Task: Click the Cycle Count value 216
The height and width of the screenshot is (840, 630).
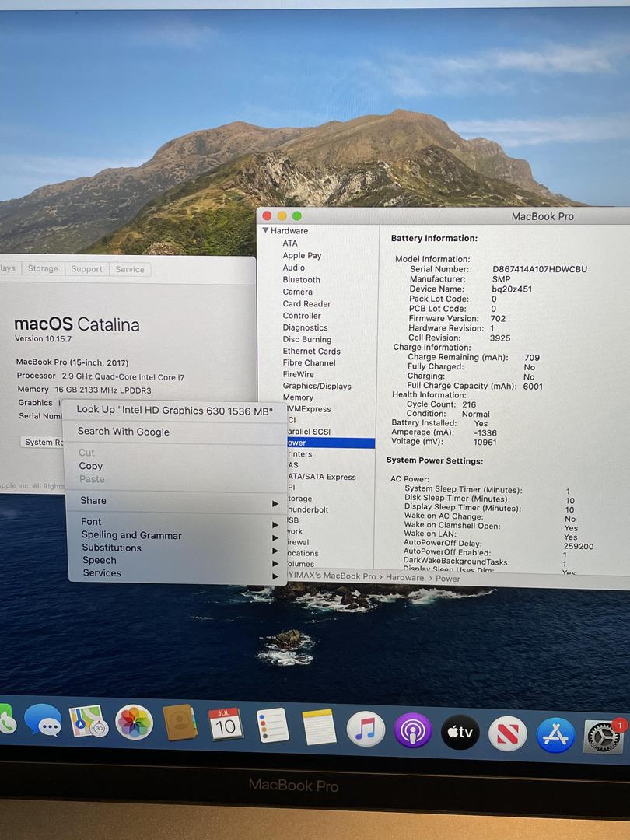Action: pos(469,404)
